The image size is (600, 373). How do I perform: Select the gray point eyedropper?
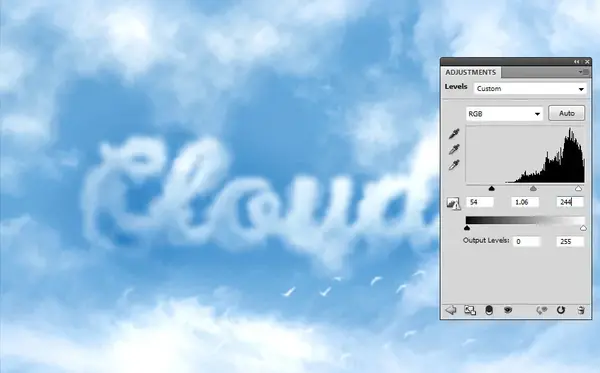454,150
